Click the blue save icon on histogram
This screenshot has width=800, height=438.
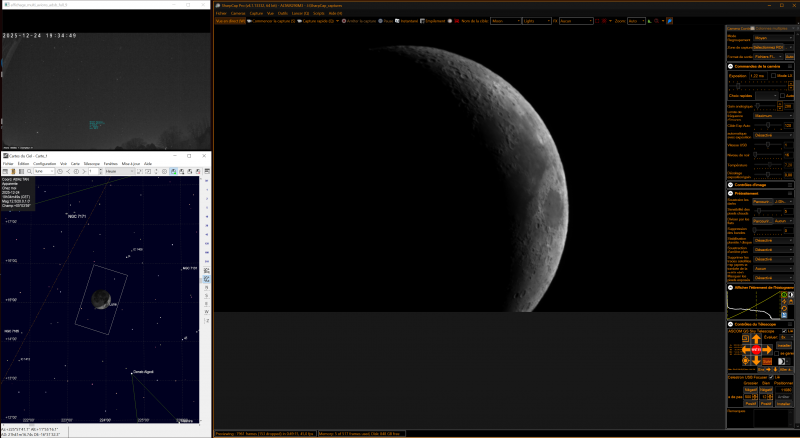click(x=784, y=315)
